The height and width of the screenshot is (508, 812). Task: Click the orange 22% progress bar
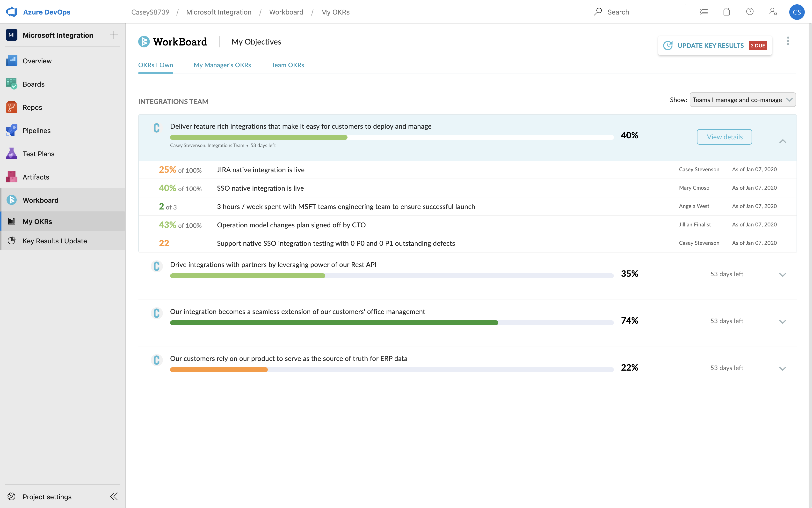click(x=219, y=370)
